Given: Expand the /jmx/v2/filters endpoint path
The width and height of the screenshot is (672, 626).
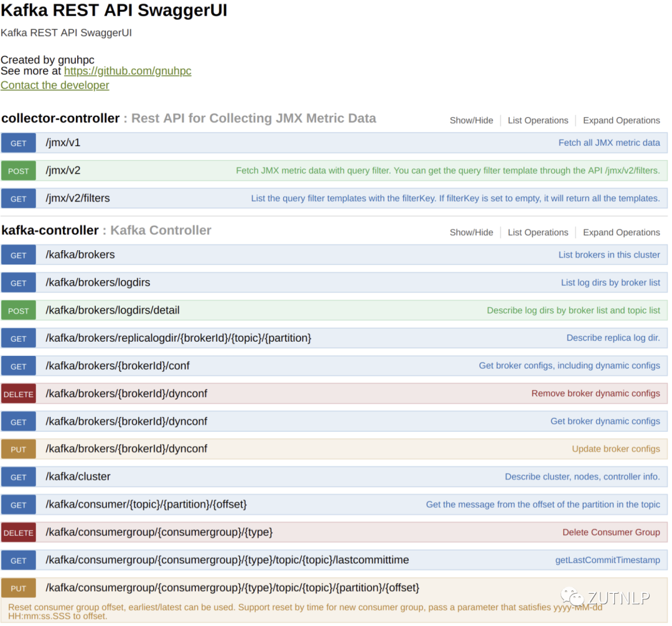Looking at the screenshot, I should pyautogui.click(x=78, y=198).
